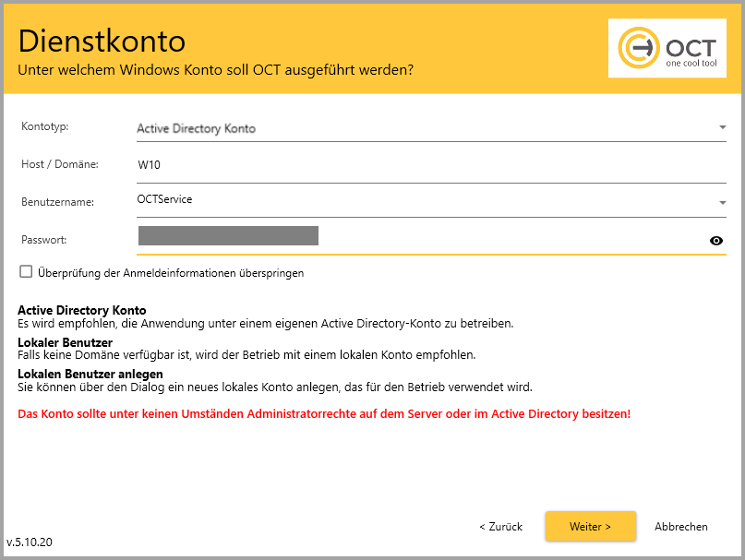Cancel setup with the Abbrechen button

(680, 526)
